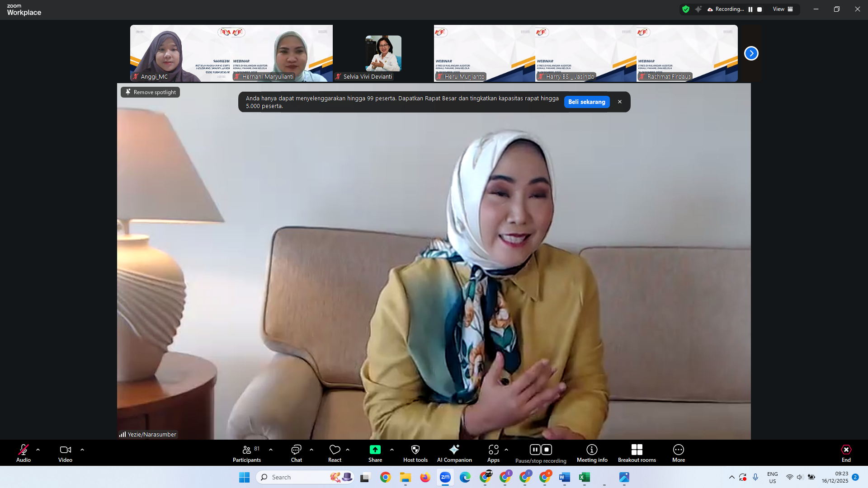Dismiss the capacity notification banner

[620, 102]
